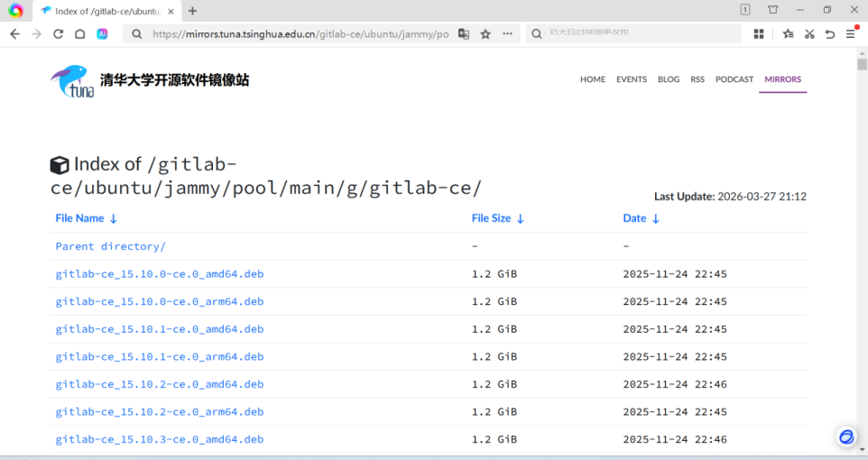
Task: Open the HOME menu item
Action: tap(592, 79)
